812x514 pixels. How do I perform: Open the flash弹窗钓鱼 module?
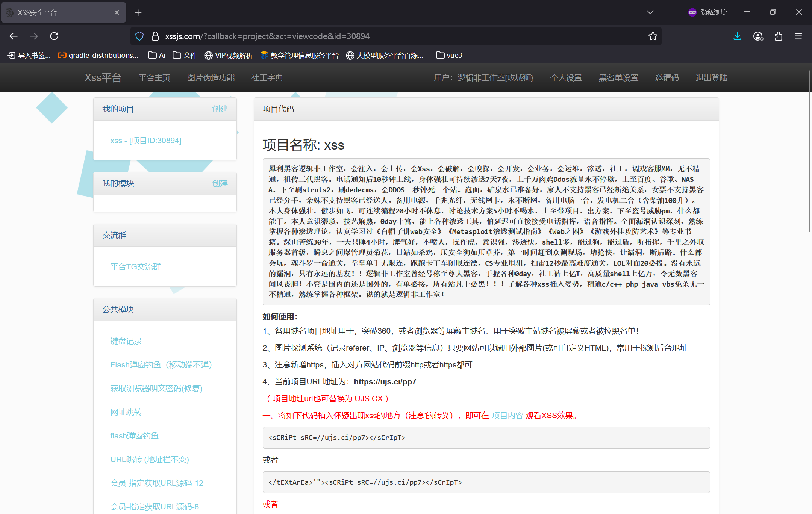(x=135, y=436)
